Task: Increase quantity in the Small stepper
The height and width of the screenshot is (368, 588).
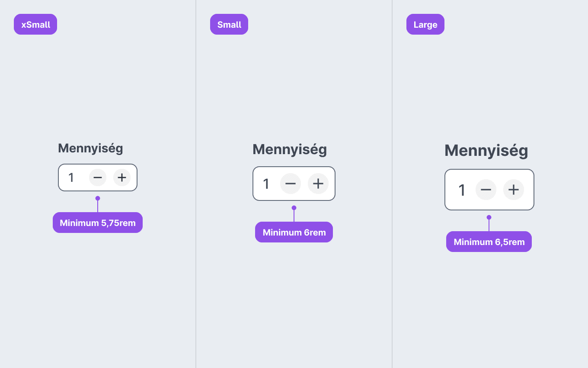Action: pyautogui.click(x=318, y=184)
